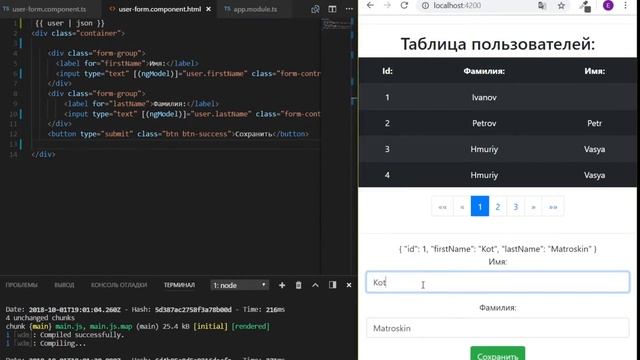Go to first page of pagination
The image size is (640, 360).
pyautogui.click(x=442, y=207)
